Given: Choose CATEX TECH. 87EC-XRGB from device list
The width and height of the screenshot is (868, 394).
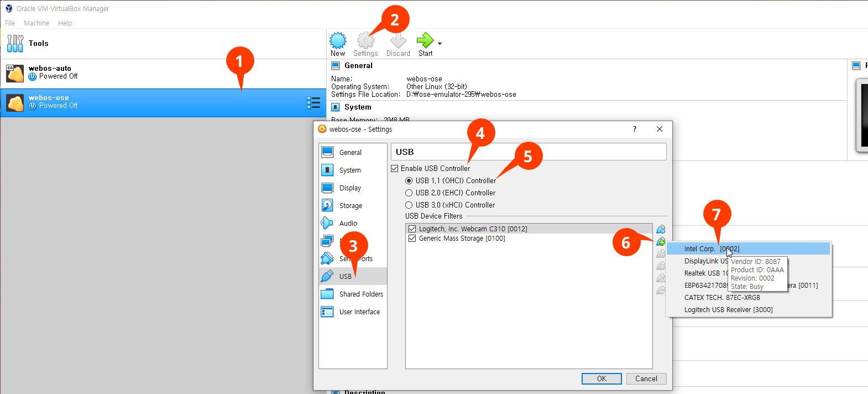Looking at the screenshot, I should pyautogui.click(x=749, y=298).
